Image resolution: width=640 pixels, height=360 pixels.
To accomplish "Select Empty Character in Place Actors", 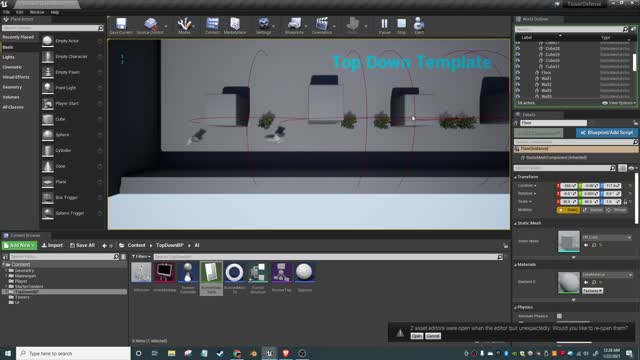I will click(x=72, y=56).
